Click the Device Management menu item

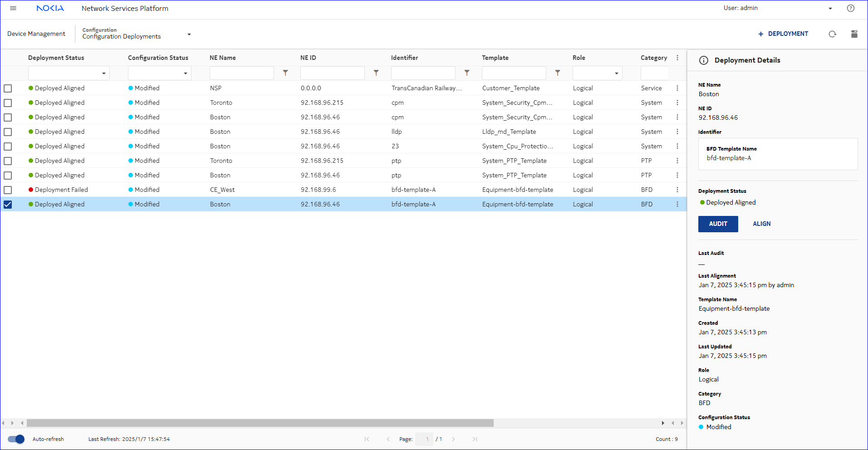coord(36,34)
